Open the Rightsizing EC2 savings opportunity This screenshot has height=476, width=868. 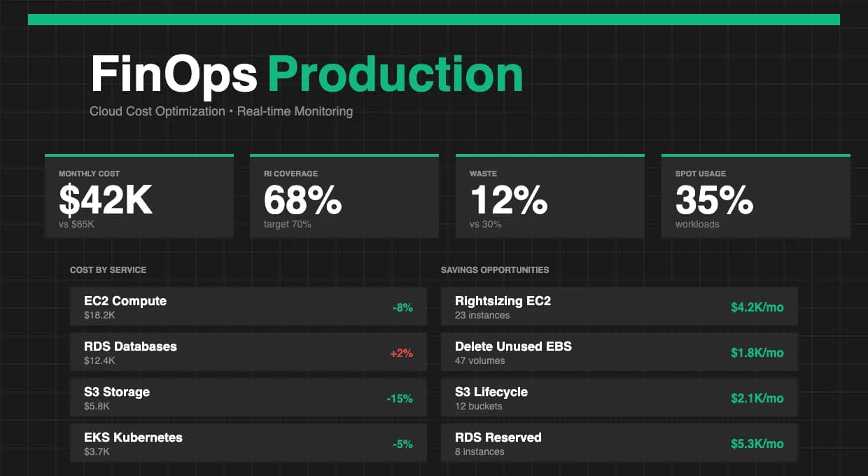point(619,307)
